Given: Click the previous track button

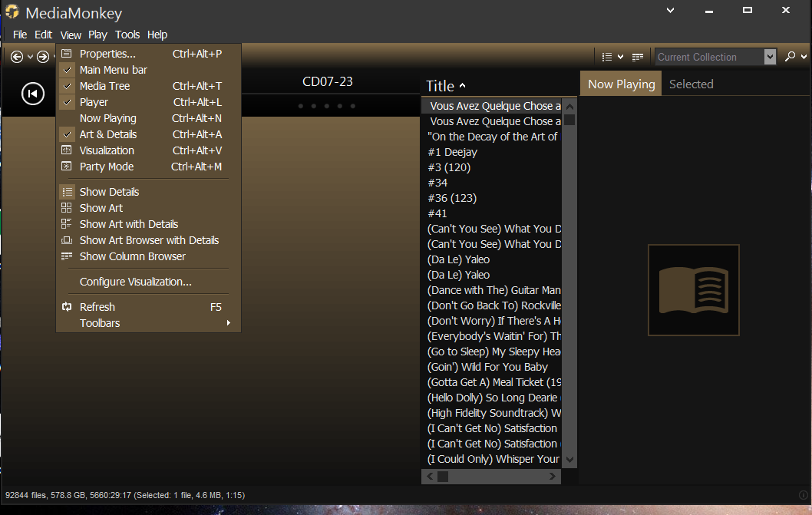Looking at the screenshot, I should coord(32,94).
